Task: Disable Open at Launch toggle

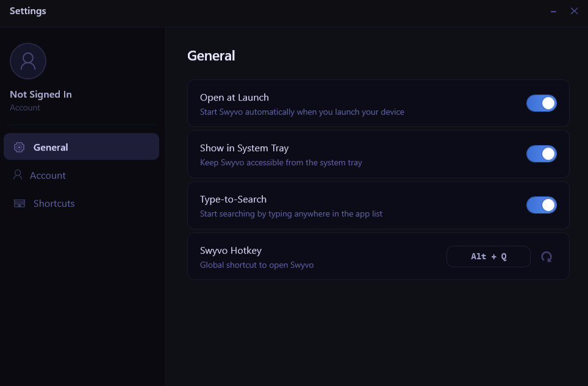Action: coord(542,103)
